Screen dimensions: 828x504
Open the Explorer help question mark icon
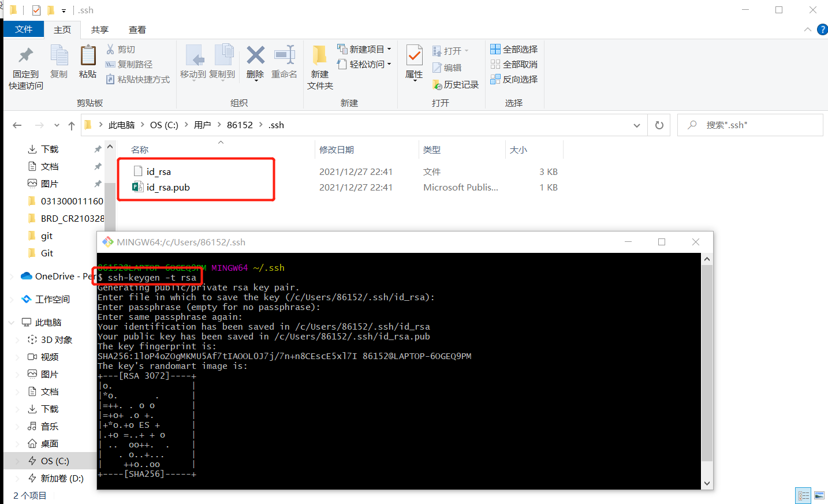point(823,29)
